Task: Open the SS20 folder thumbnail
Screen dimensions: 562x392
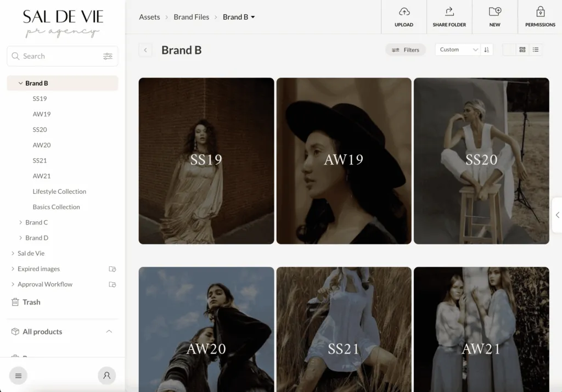Action: 481,161
